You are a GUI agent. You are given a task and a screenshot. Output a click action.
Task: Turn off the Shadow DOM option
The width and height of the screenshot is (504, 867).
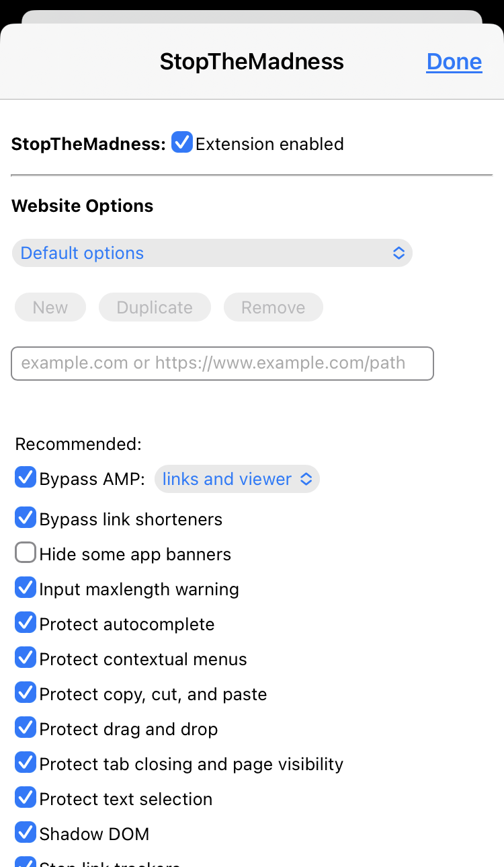26,833
